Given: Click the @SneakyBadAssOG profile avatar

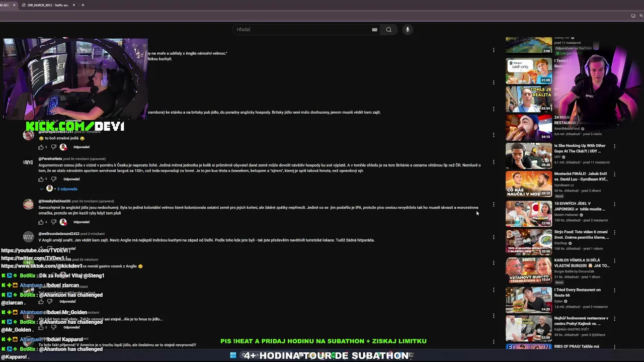Looking at the screenshot, I should click(x=28, y=204).
